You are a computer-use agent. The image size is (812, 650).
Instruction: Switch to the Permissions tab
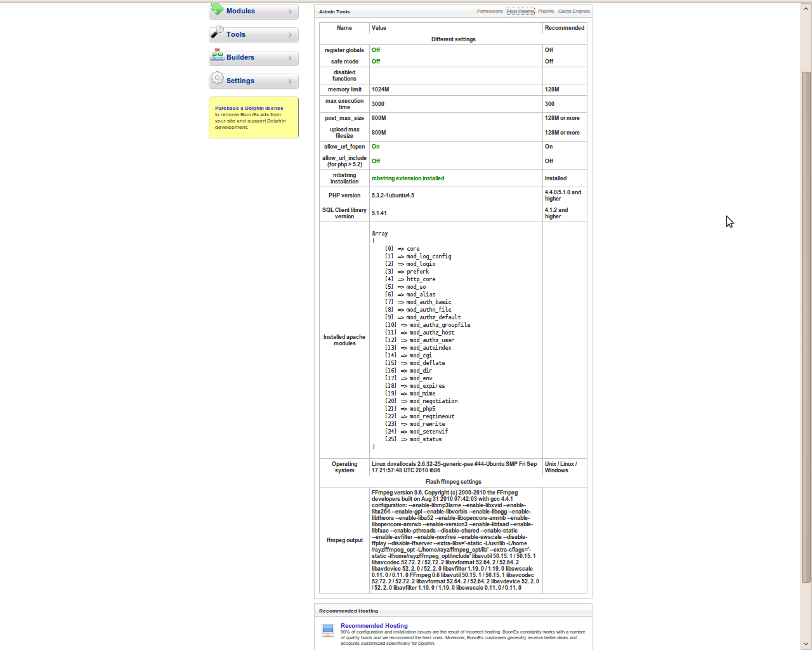pyautogui.click(x=490, y=11)
